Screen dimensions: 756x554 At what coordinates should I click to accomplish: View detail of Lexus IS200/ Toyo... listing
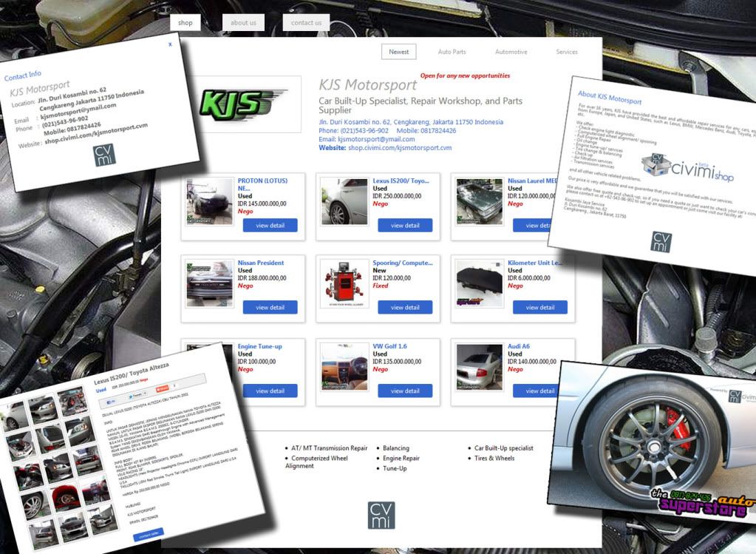point(405,226)
